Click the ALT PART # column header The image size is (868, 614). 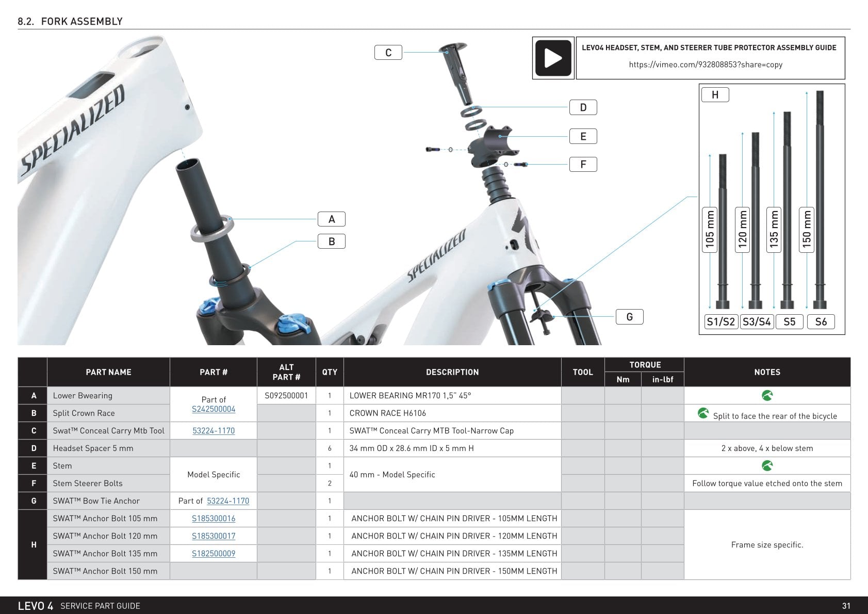[286, 372]
